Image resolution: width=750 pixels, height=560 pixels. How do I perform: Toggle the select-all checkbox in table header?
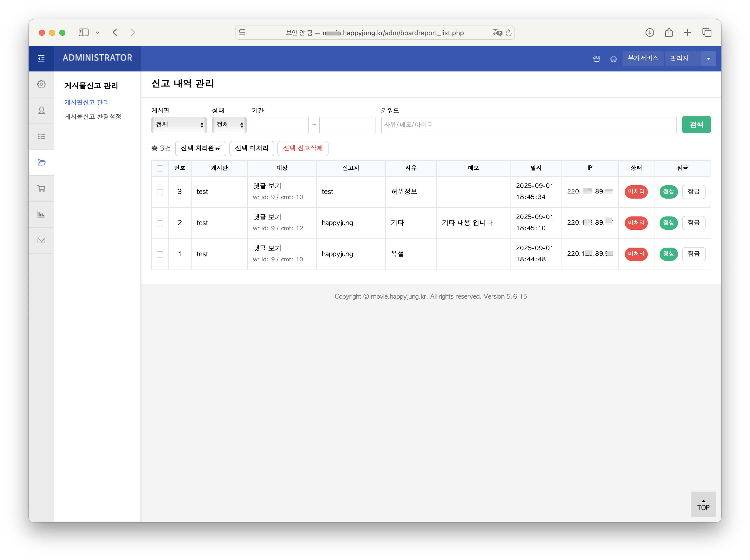tap(160, 168)
